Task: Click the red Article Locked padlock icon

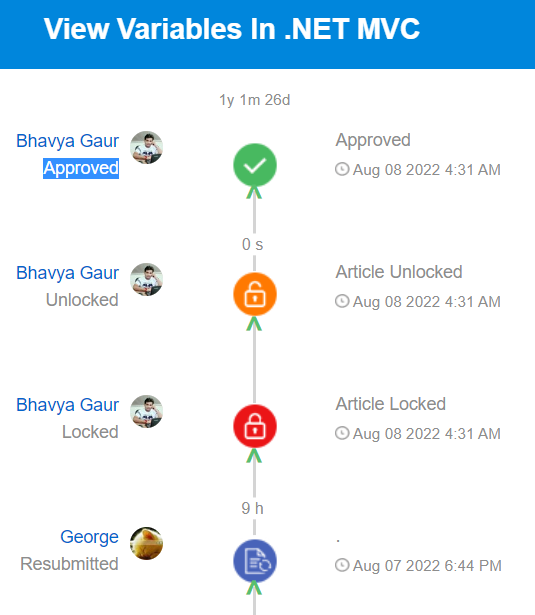Action: click(x=255, y=426)
